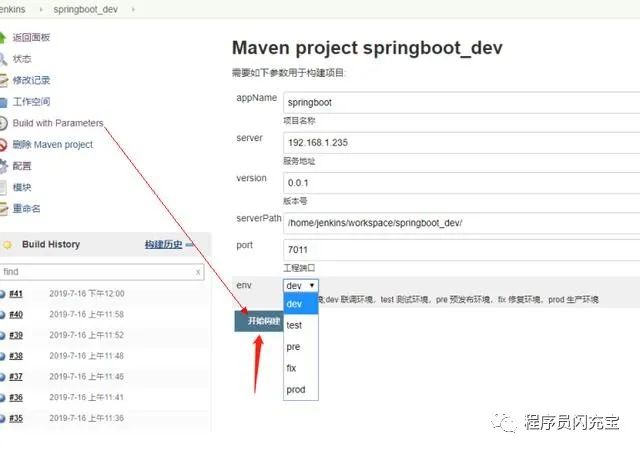Focus the appName field containing springboot
Viewport: 640px width, 451px height.
tap(462, 102)
